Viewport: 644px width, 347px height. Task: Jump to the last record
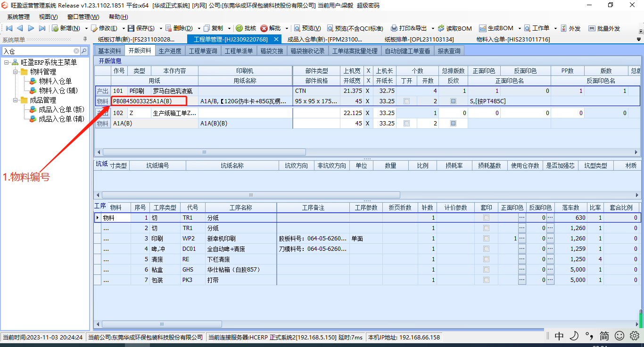[x=42, y=28]
